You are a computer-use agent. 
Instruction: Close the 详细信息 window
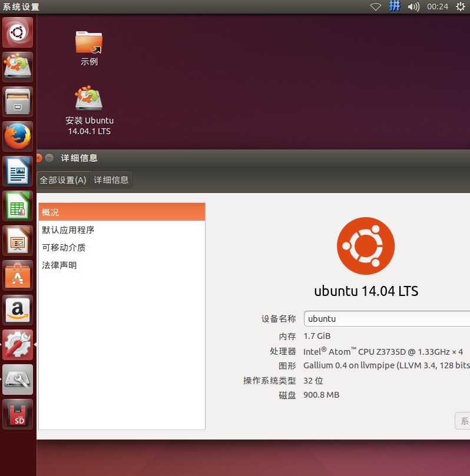coord(38,158)
